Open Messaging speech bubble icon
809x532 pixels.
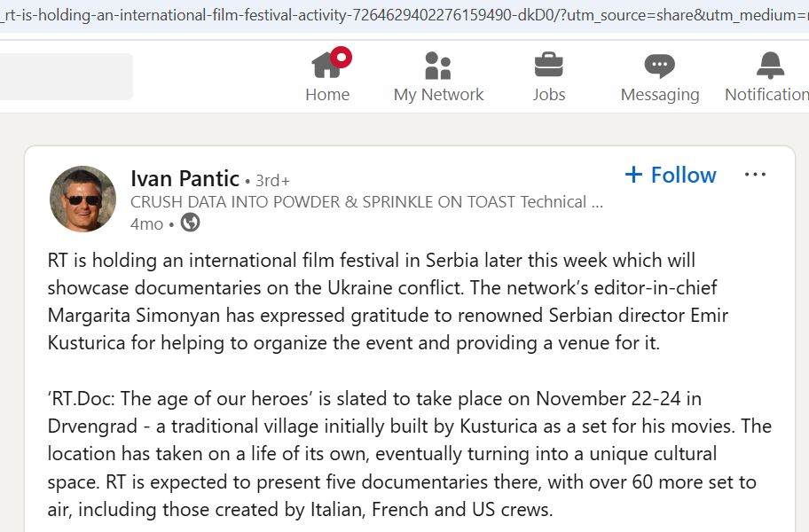point(659,66)
